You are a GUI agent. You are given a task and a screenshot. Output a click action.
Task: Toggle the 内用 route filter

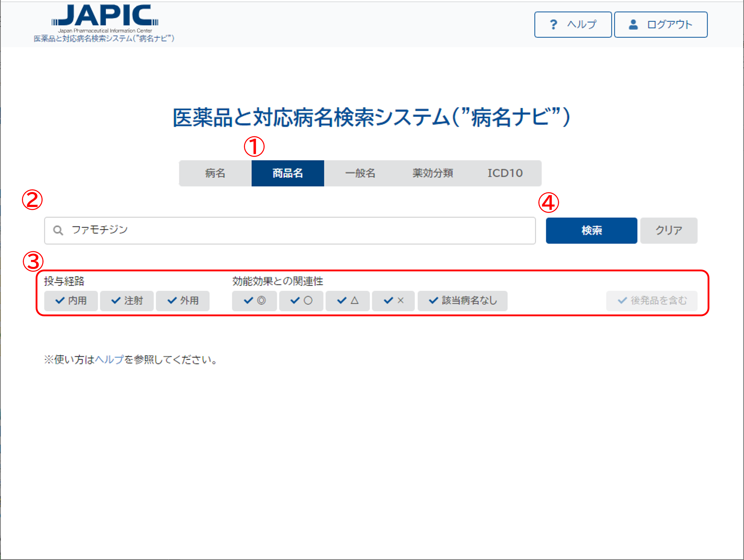tap(71, 301)
